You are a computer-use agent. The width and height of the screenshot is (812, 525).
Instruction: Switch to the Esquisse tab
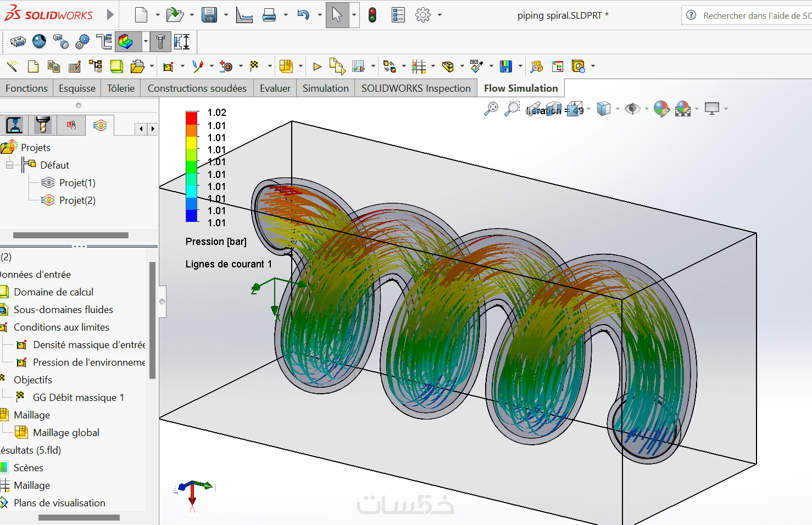pos(77,88)
